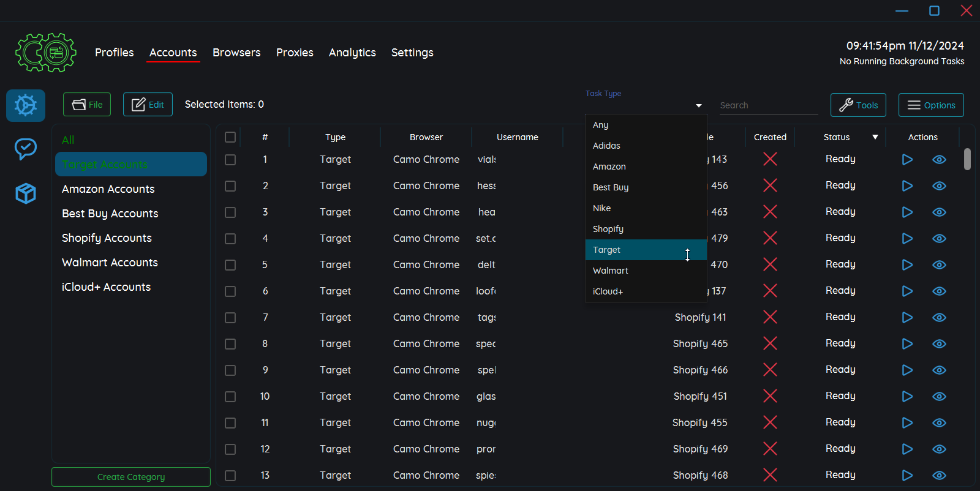Click the play icon for row 1
Viewport: 980px width, 491px height.
click(907, 160)
